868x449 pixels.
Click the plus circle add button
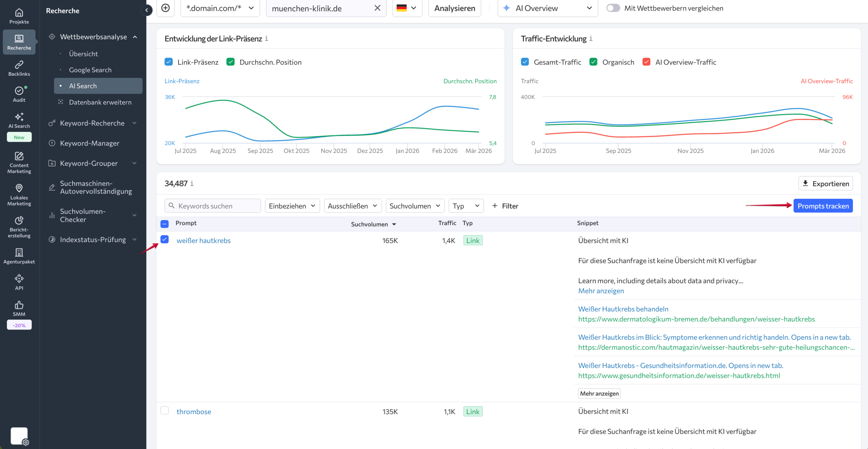click(x=165, y=8)
